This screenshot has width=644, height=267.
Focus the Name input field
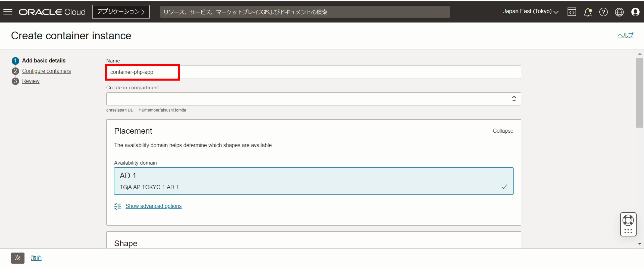click(314, 72)
